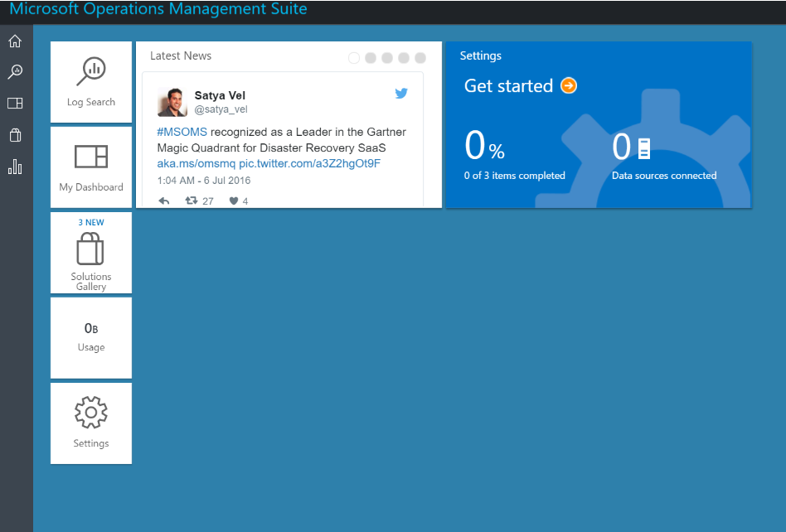Viewport: 786px width, 532px height.
Task: Click the Microsoft Operations Management Suite title
Action: [158, 8]
